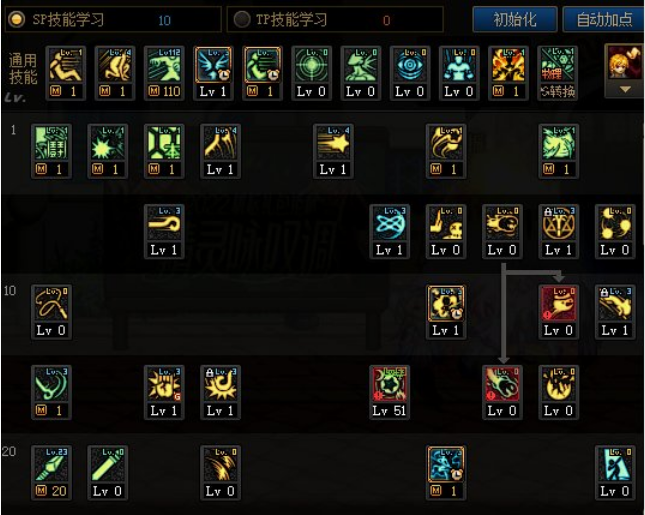Expand the character portrait dropdown arrow
The width and height of the screenshot is (645, 515).
pos(624,89)
